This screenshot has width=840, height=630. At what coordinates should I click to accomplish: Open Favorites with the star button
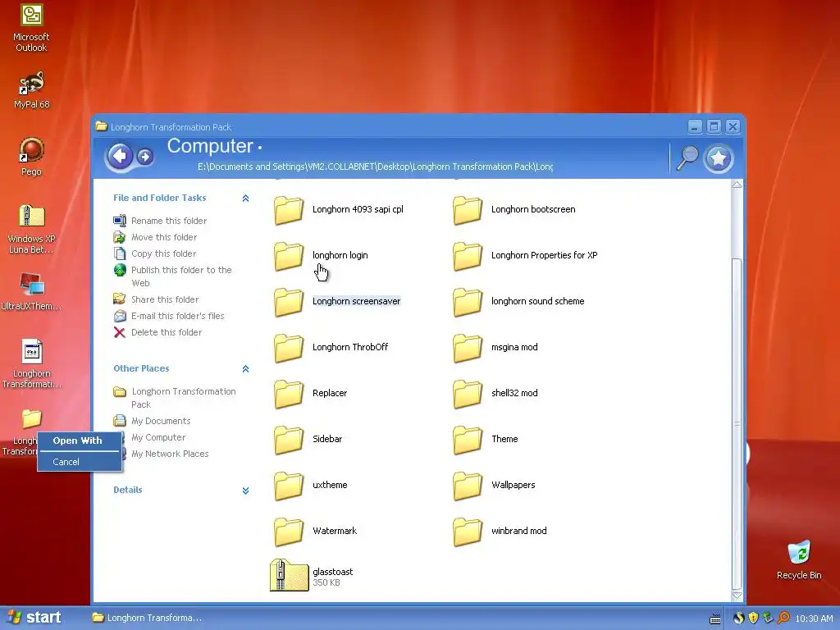pyautogui.click(x=718, y=158)
